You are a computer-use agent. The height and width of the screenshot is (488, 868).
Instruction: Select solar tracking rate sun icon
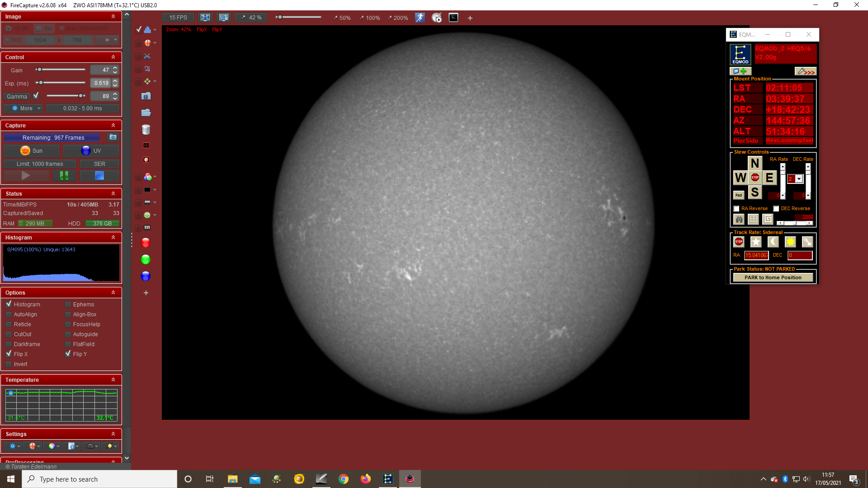pos(790,242)
